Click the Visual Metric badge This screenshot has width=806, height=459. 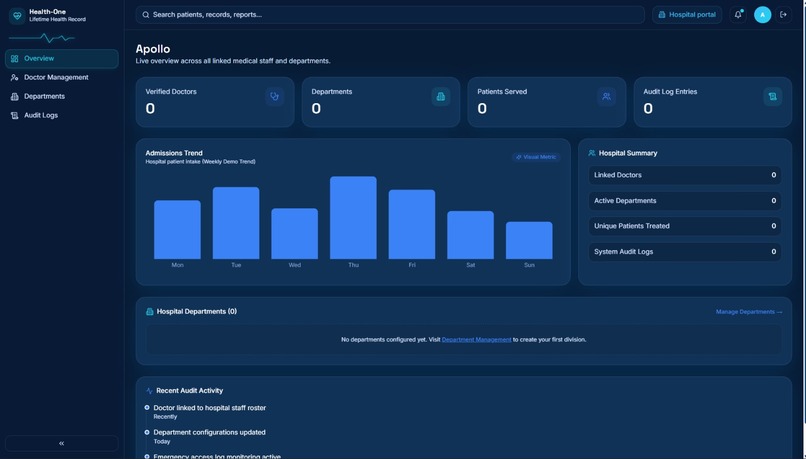point(536,157)
